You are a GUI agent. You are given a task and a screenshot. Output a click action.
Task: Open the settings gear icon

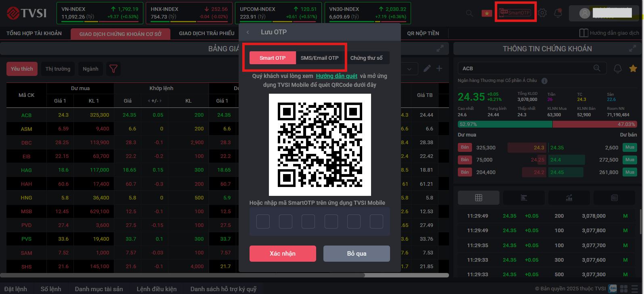click(x=542, y=13)
